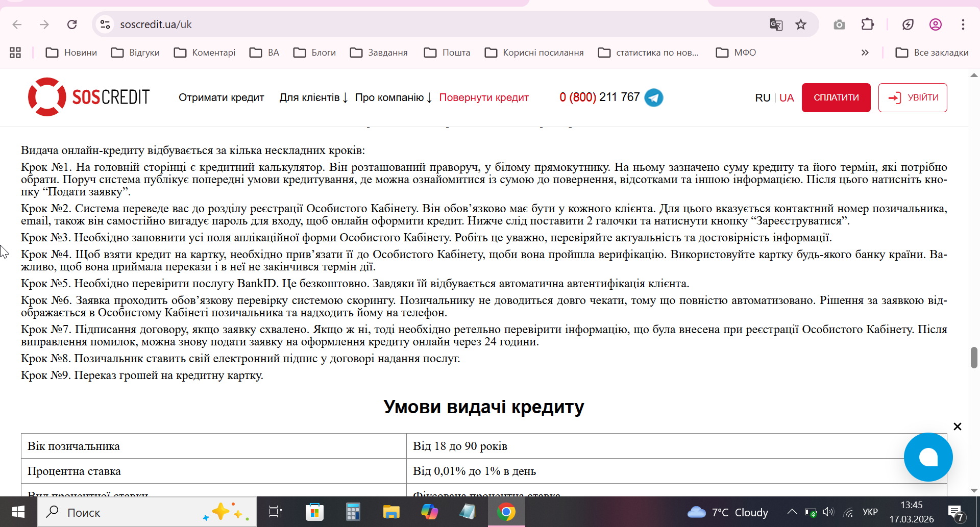Viewport: 980px width, 527px height.
Task: Open the 'Новини' bookmark folder
Action: pos(71,53)
